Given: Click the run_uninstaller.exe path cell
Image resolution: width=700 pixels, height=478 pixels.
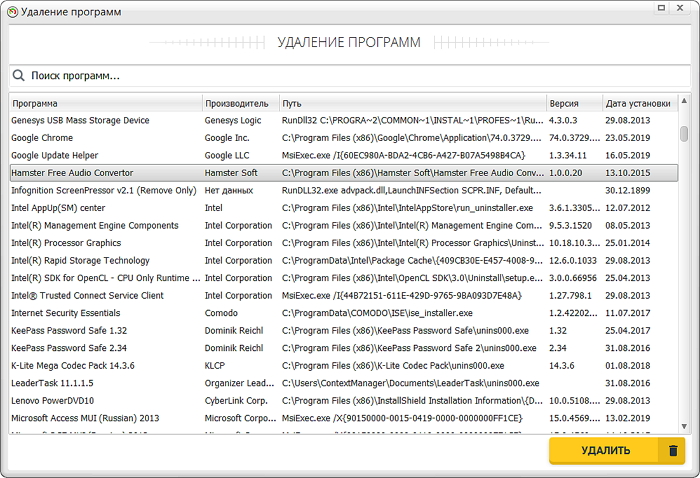Looking at the screenshot, I should point(408,208).
